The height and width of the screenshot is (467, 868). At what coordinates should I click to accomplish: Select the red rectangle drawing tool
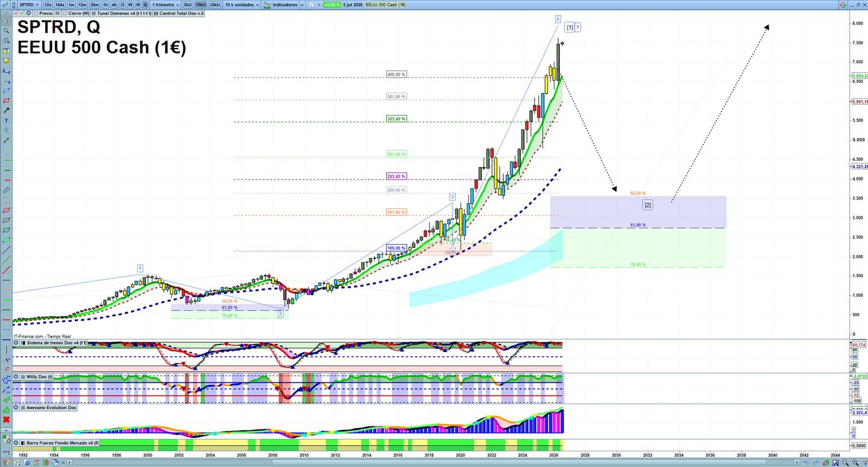(x=7, y=100)
